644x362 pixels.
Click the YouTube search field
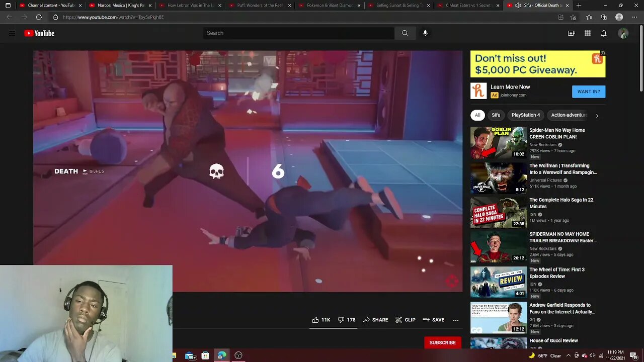tap(299, 33)
